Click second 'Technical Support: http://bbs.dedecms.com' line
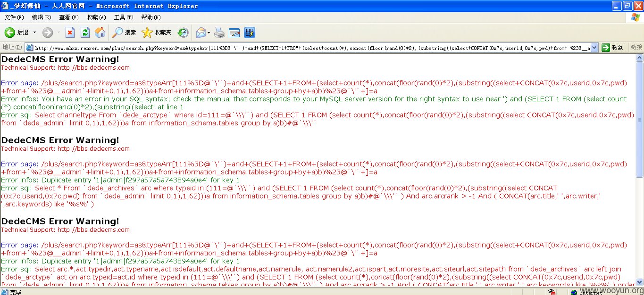644x295 pixels. (x=65, y=148)
